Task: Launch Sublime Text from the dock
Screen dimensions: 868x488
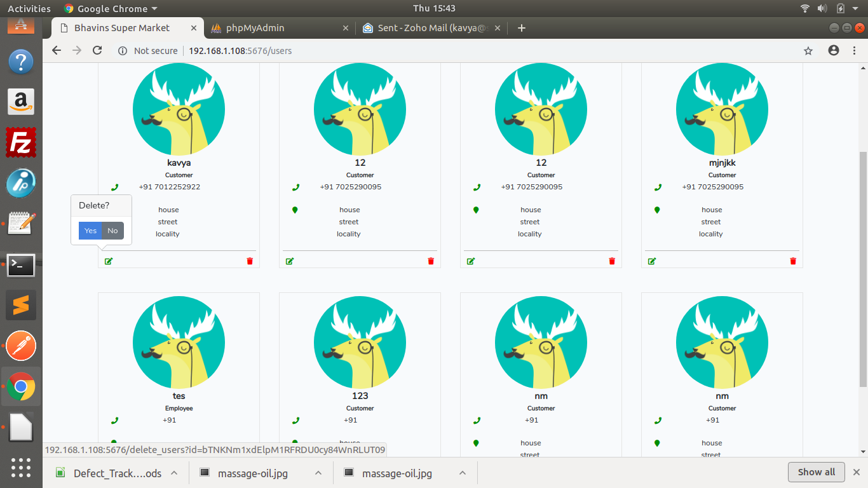Action: [x=21, y=306]
